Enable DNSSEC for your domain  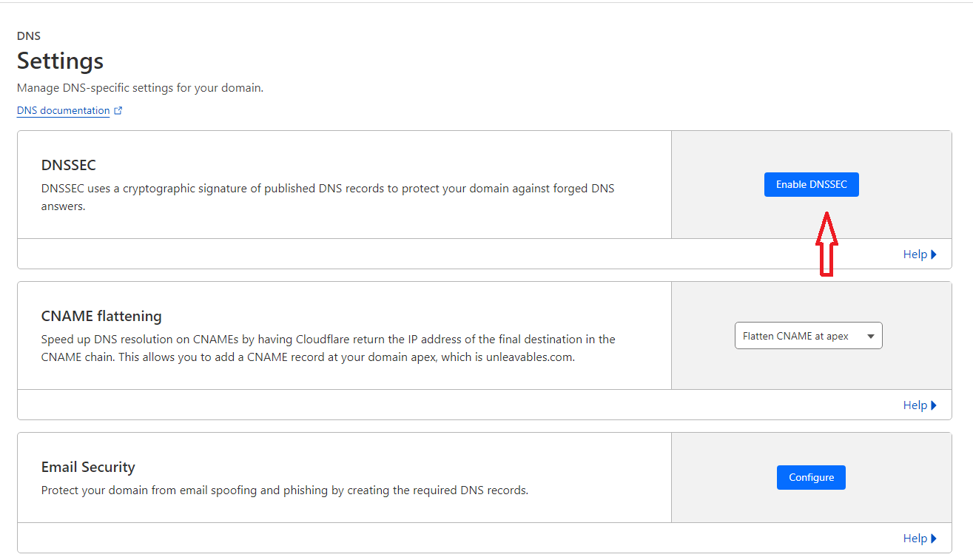click(x=811, y=184)
